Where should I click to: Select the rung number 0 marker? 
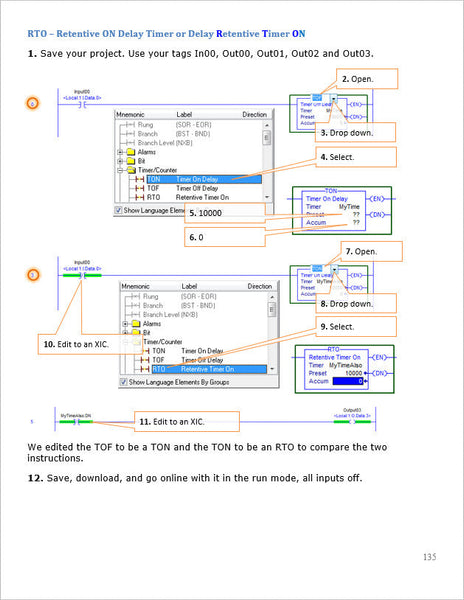click(x=33, y=103)
